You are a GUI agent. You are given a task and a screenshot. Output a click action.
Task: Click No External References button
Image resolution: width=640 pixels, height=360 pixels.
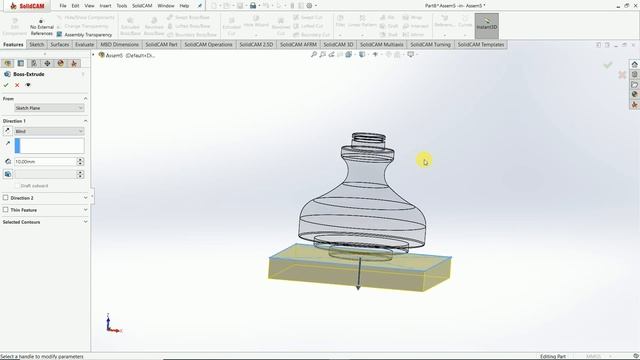click(42, 27)
